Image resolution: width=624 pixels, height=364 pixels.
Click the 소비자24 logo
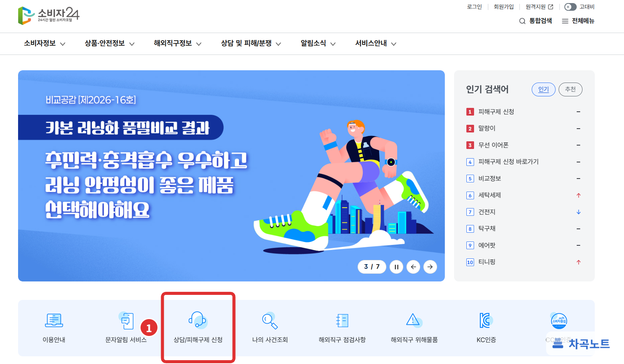point(48,15)
